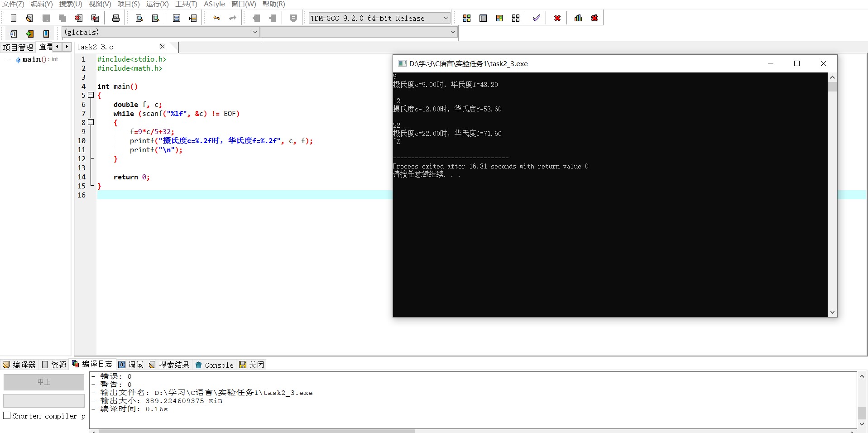Click the Rebuild All toolbar icon
Viewport: 868px width, 433px height.
[516, 18]
